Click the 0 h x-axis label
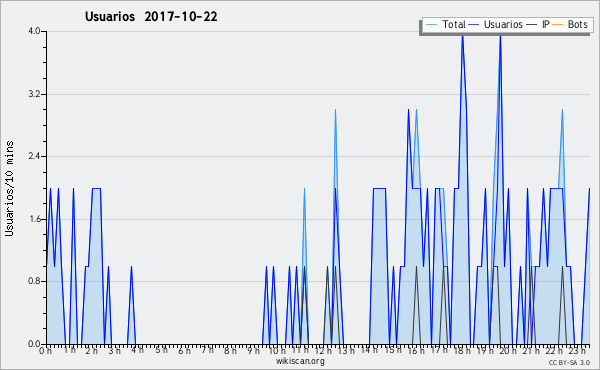Viewport: 600px width, 370px height. [46, 350]
